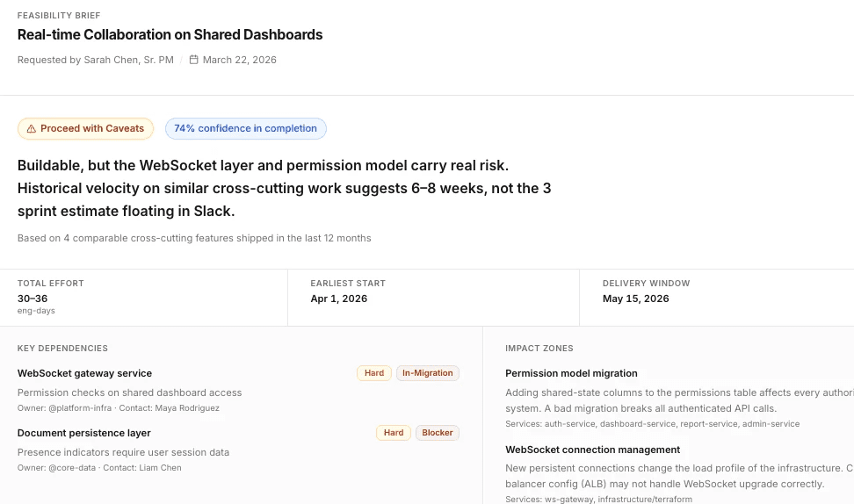Click the In-Migration tag
This screenshot has height=504, width=854.
tap(427, 373)
